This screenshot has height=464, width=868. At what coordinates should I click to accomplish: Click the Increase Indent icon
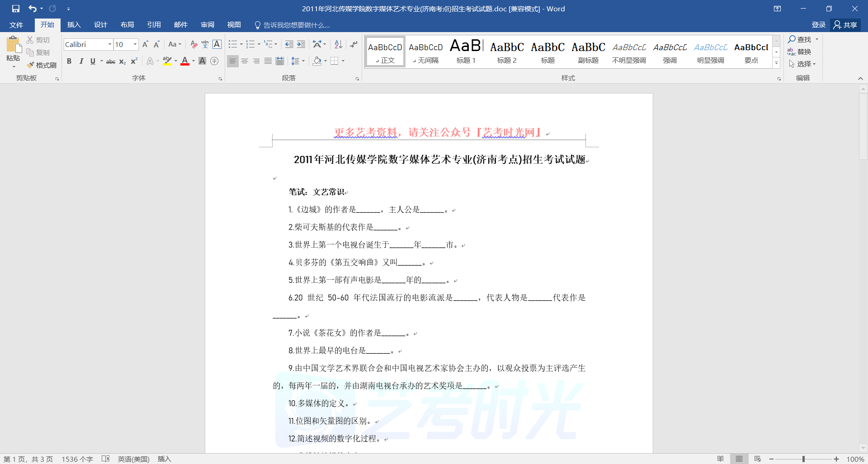[x=301, y=44]
